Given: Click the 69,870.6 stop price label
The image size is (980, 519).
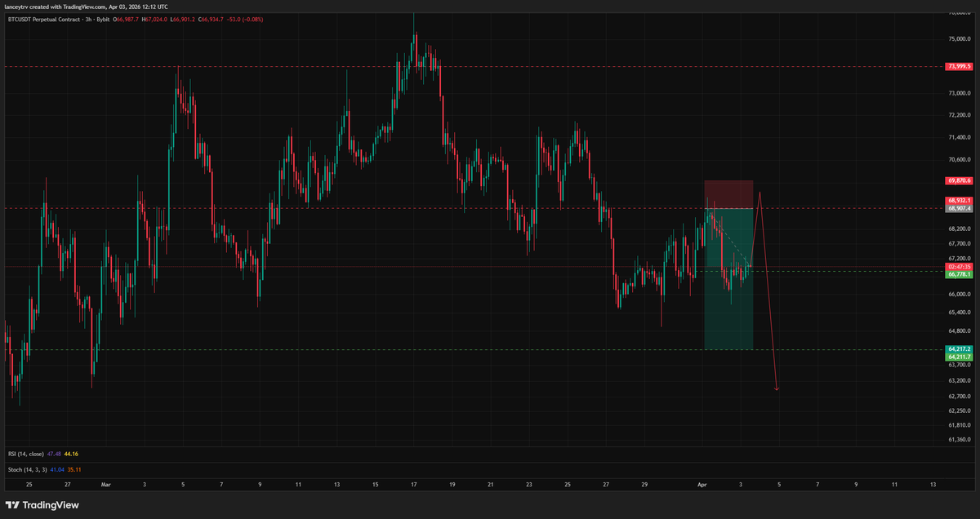Looking at the screenshot, I should (x=959, y=180).
